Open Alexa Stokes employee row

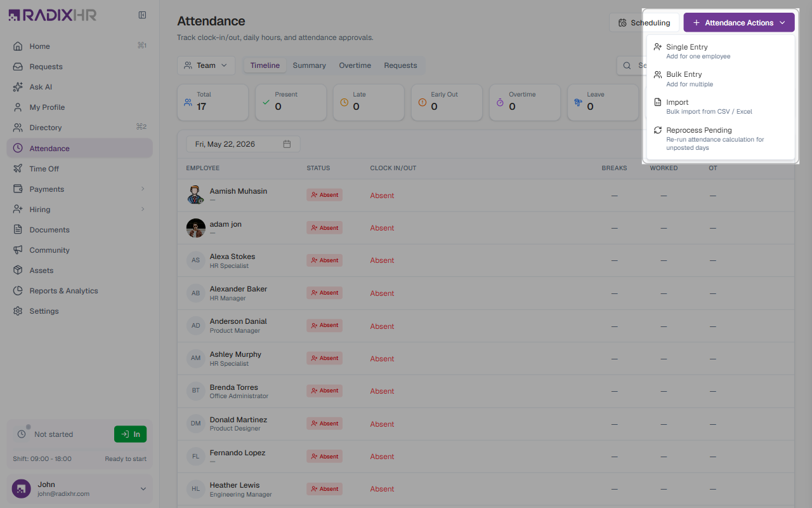[486, 260]
